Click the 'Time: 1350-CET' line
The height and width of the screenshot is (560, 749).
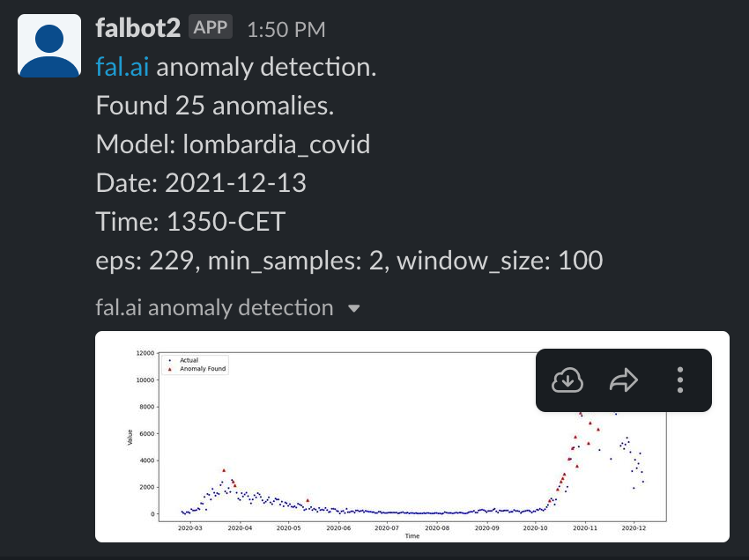point(190,222)
